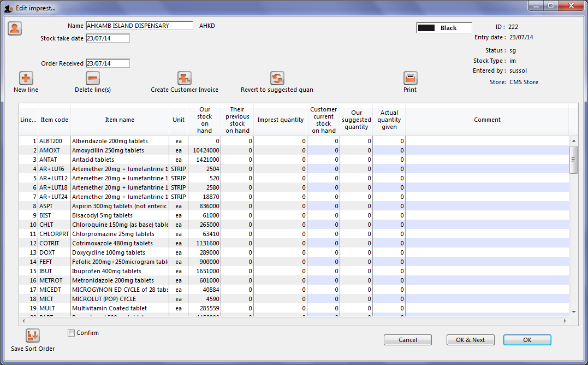
Task: Click the table's vertical scrollbar down arrow
Action: tap(573, 311)
